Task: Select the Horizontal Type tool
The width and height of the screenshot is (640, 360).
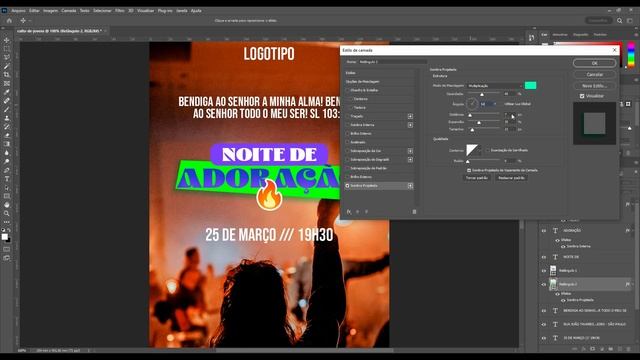Action: click(x=7, y=179)
